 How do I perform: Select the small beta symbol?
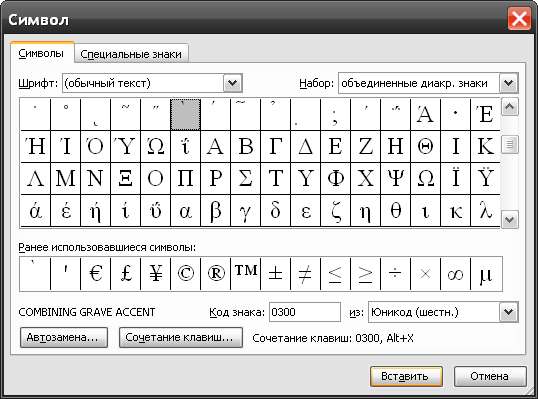[215, 210]
